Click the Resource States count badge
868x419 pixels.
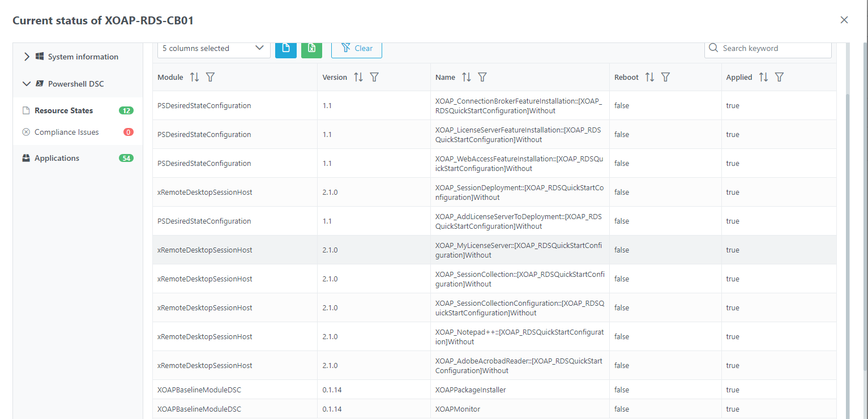point(126,110)
